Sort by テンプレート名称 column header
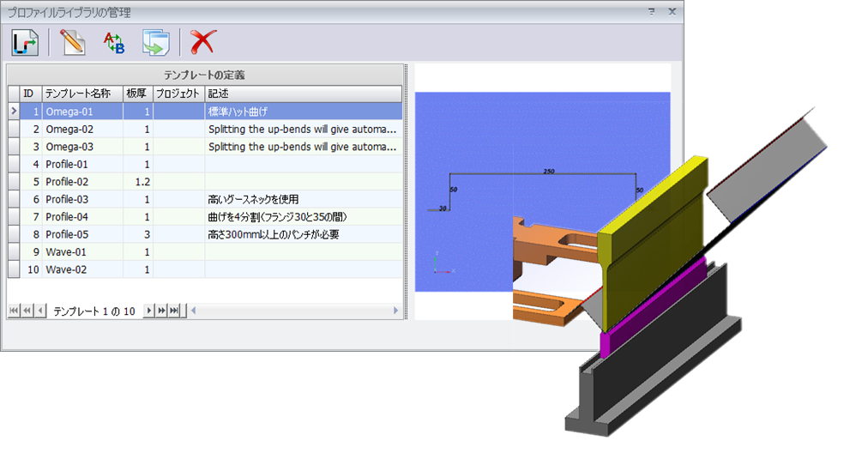868x453 pixels. click(82, 94)
